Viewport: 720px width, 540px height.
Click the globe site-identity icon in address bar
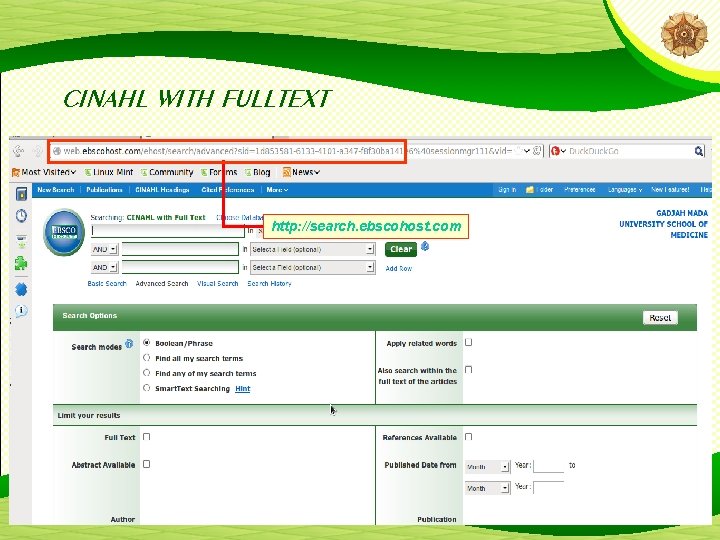pyautogui.click(x=57, y=151)
